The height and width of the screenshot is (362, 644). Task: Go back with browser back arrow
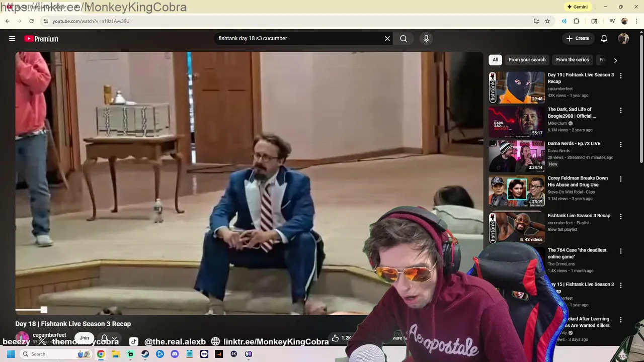[x=7, y=21]
